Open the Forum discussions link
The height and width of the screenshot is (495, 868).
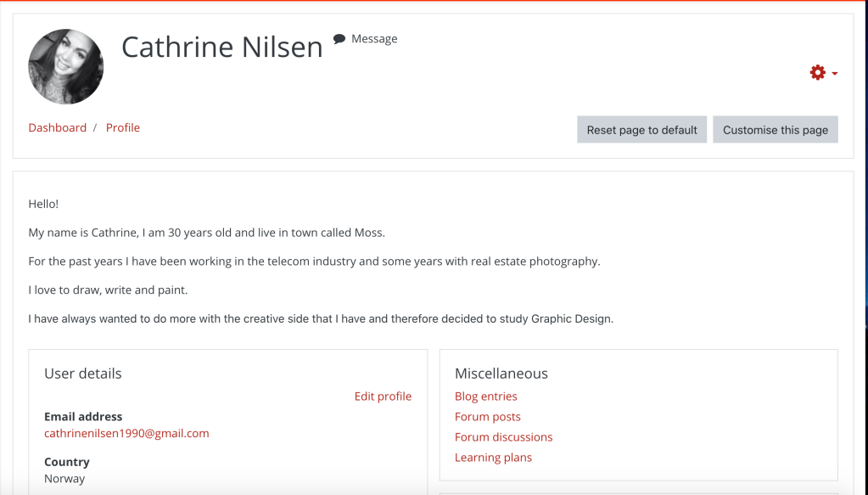[503, 437]
